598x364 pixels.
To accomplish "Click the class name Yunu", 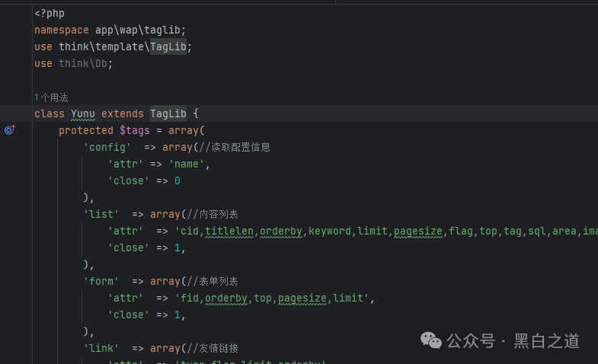I will tap(83, 113).
